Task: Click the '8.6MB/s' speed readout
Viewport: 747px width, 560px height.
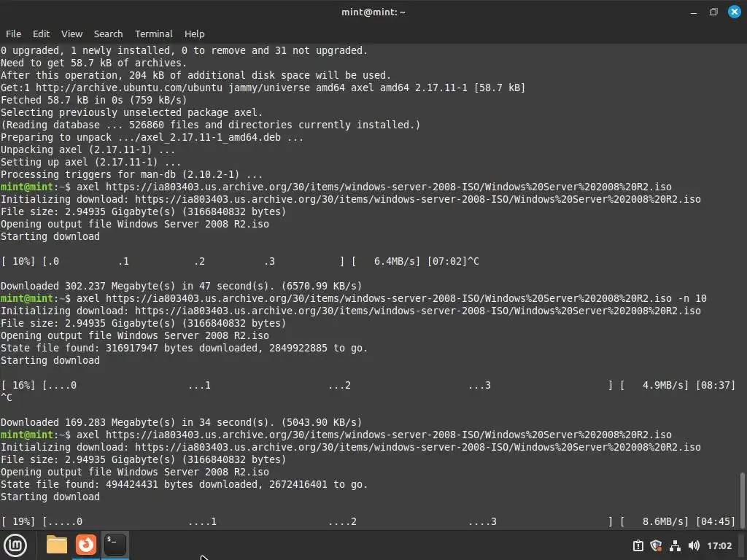Action: 662,521
